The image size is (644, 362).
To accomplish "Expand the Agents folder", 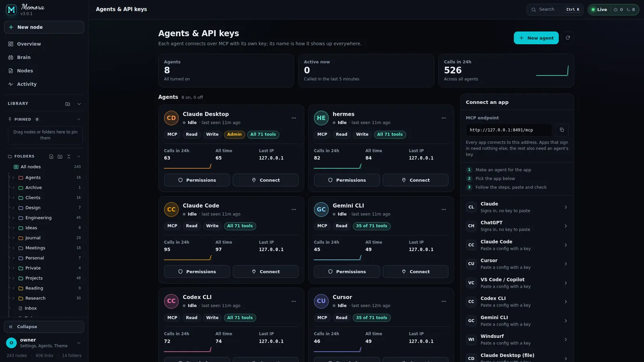I will [13, 178].
